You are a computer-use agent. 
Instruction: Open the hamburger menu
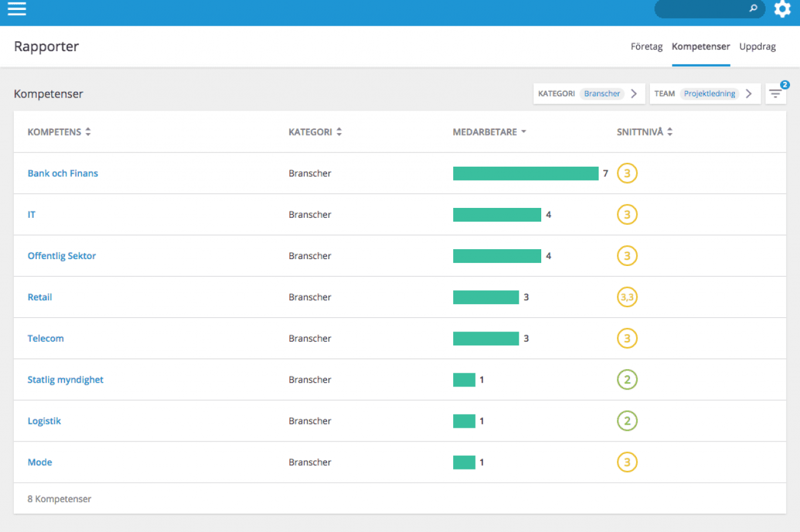(17, 9)
